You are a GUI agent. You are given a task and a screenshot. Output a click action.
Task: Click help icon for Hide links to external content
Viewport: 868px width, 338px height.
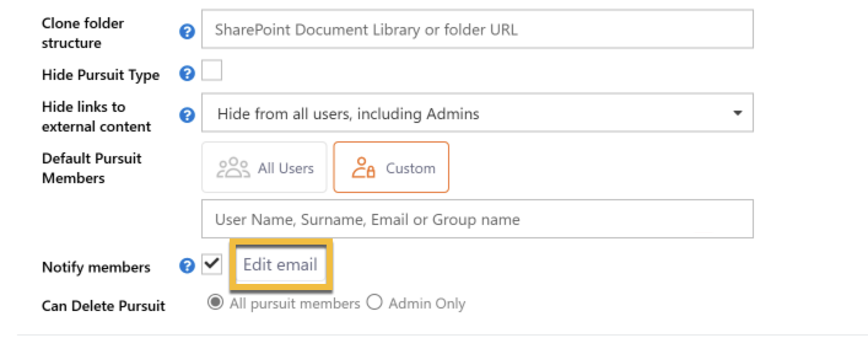[x=187, y=115]
